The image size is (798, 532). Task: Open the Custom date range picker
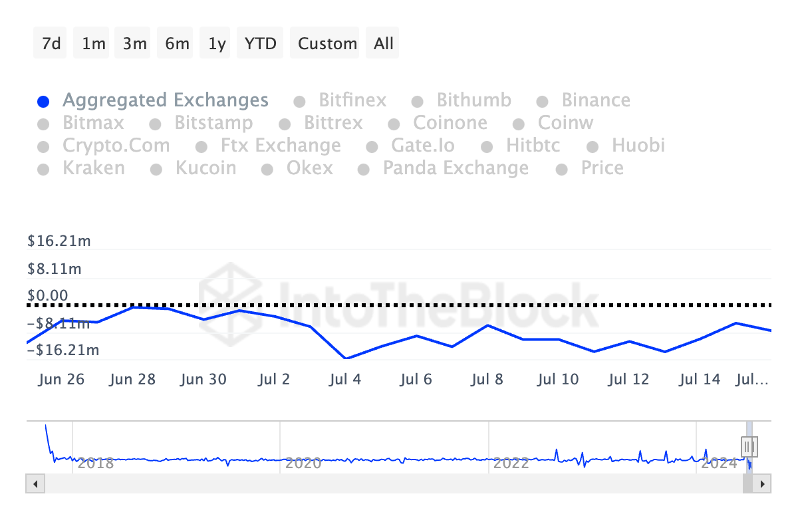coord(327,44)
